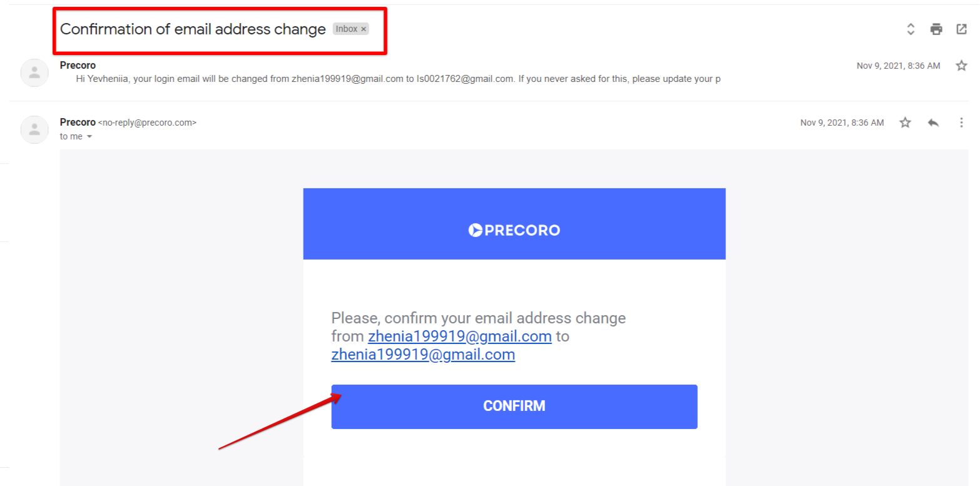
Task: Open email in a new window
Action: click(962, 29)
